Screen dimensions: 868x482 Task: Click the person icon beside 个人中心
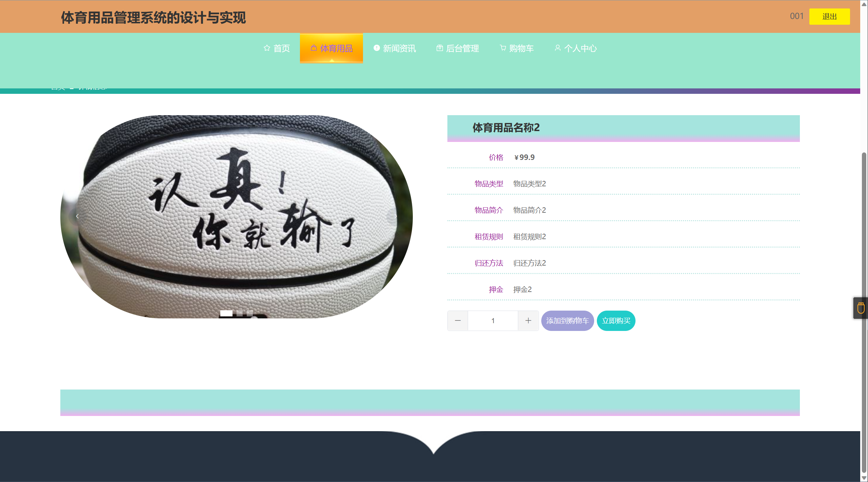point(558,48)
